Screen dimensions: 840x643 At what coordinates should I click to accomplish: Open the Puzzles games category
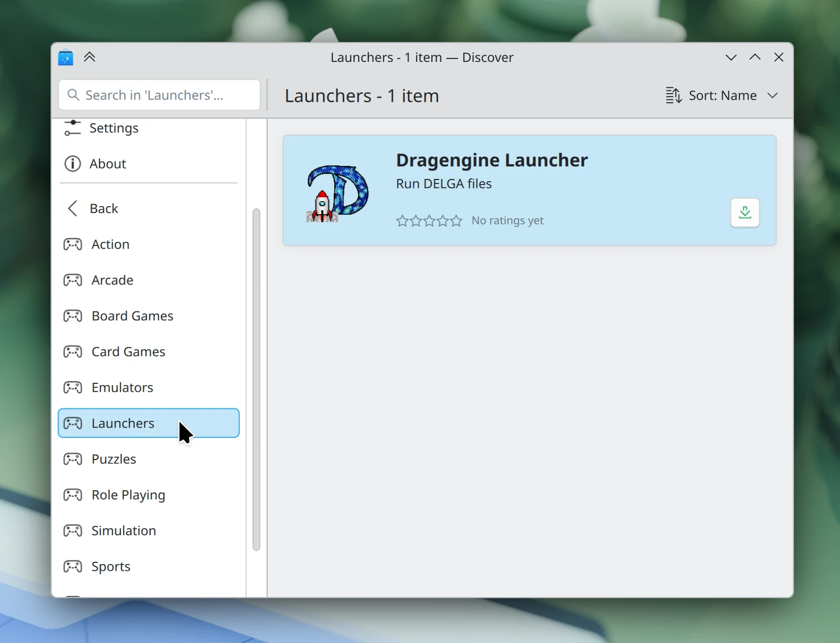pos(113,458)
